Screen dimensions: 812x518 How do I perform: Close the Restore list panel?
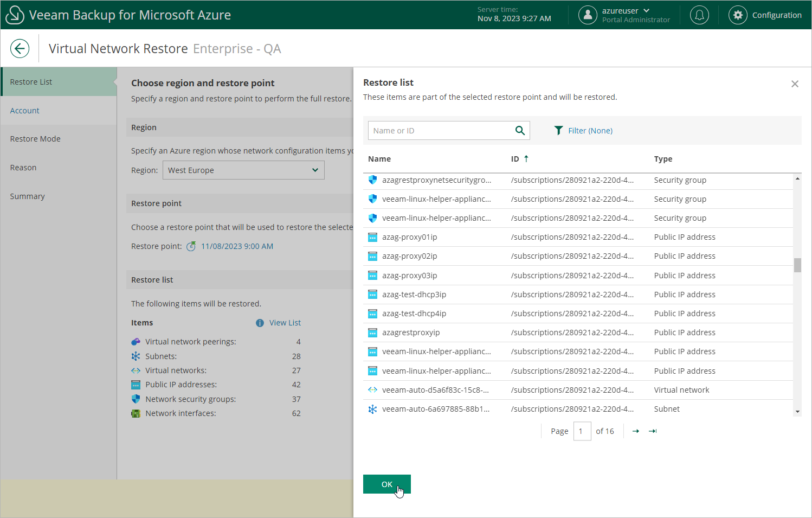(795, 84)
